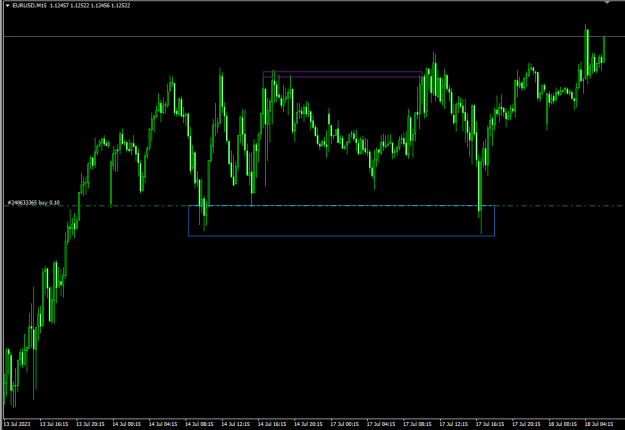Select the blue rectangle object's bottom border
The width and height of the screenshot is (625, 430).
pos(341,236)
